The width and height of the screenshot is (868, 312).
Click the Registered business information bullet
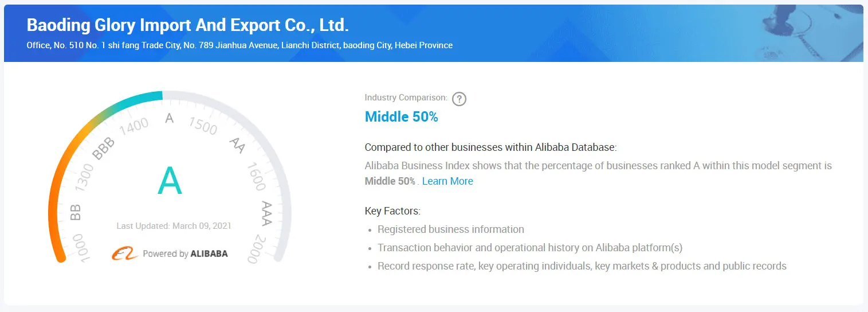point(450,229)
